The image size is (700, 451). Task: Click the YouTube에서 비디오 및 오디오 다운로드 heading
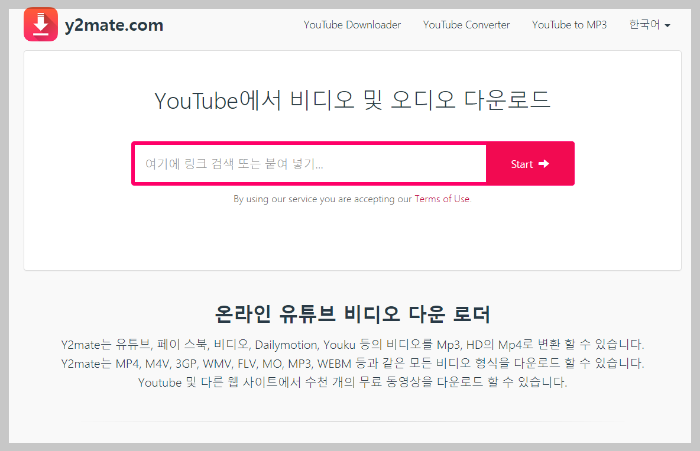click(x=352, y=100)
